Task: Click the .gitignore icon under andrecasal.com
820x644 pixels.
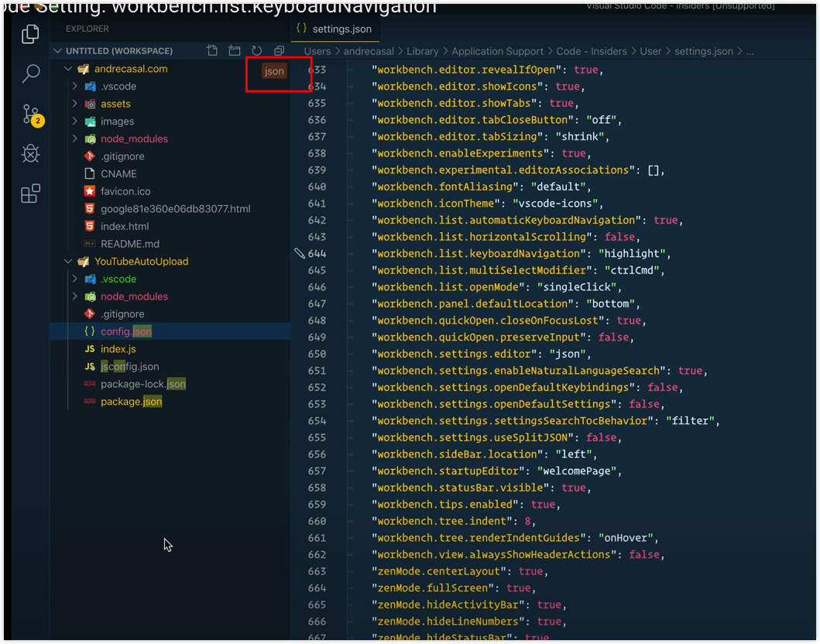Action: (89, 156)
